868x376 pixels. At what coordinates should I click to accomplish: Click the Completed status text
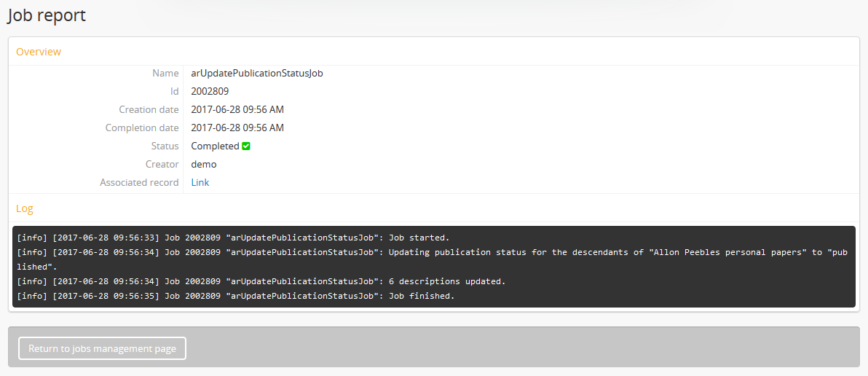point(215,146)
